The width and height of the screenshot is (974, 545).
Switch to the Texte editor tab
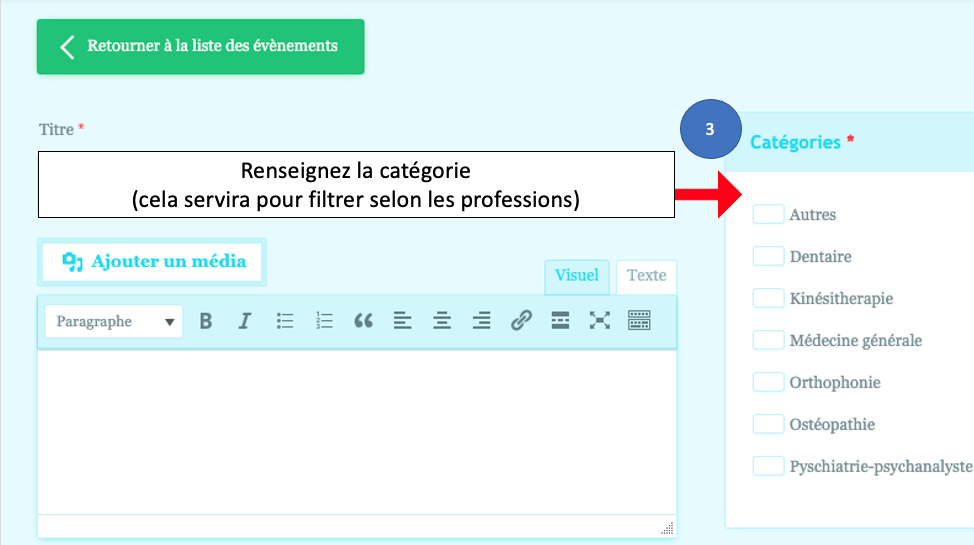(646, 276)
